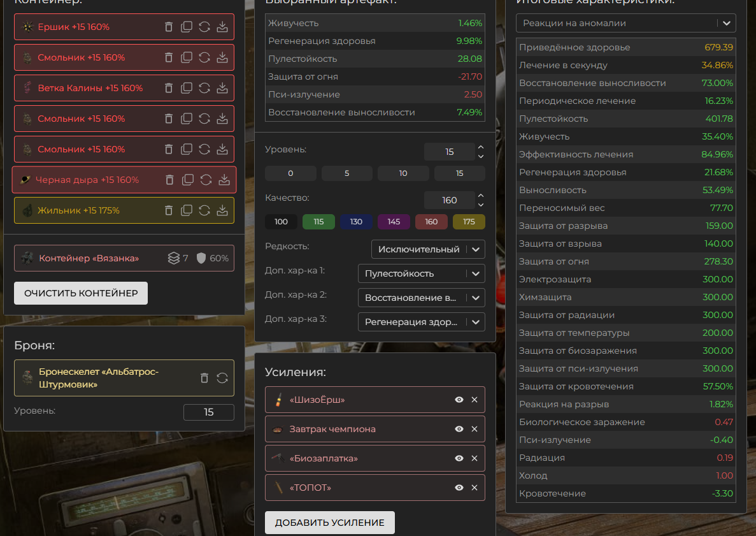Click ОЧИСТИТЬ КОНТЕЙНЕР button

(x=81, y=293)
